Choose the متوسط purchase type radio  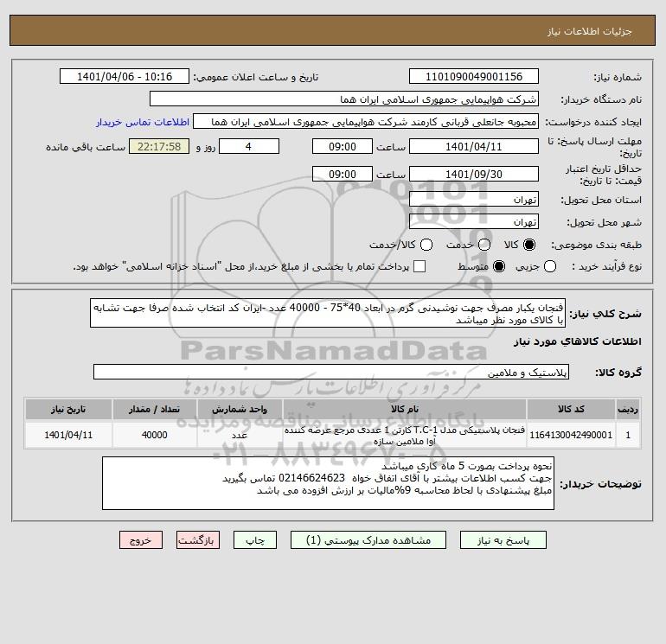[499, 266]
